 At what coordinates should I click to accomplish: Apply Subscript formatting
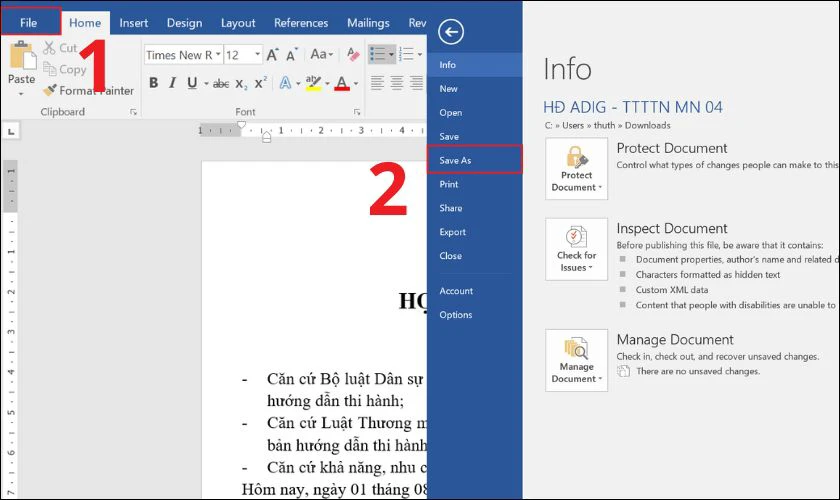(x=242, y=84)
